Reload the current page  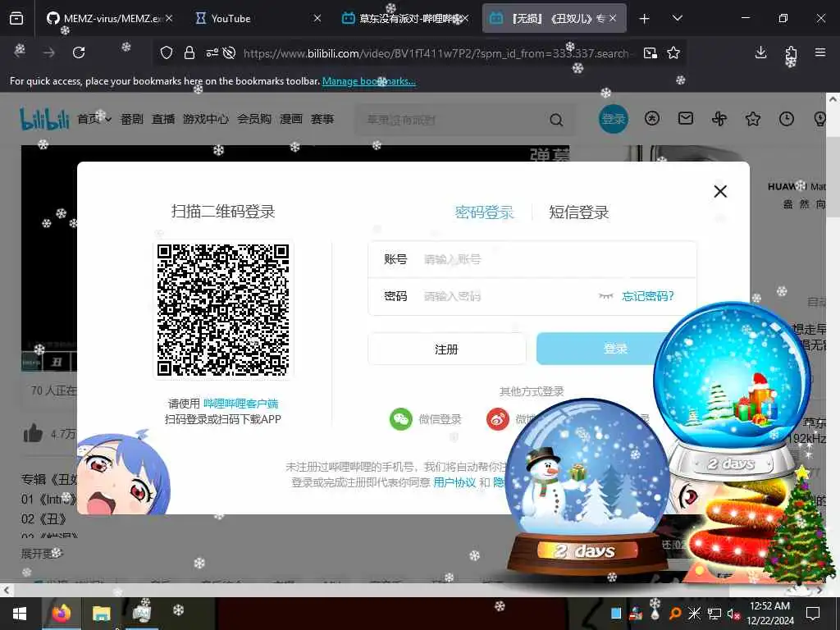coord(79,52)
